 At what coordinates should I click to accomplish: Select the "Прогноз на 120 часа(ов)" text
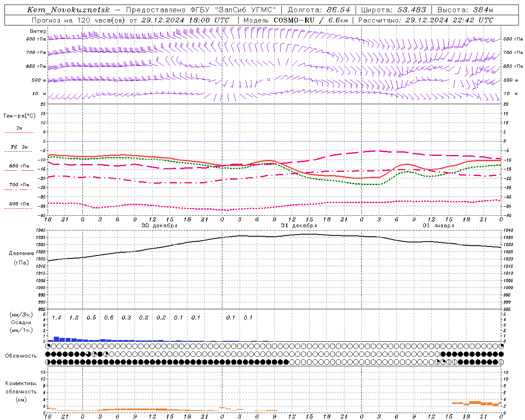point(78,20)
